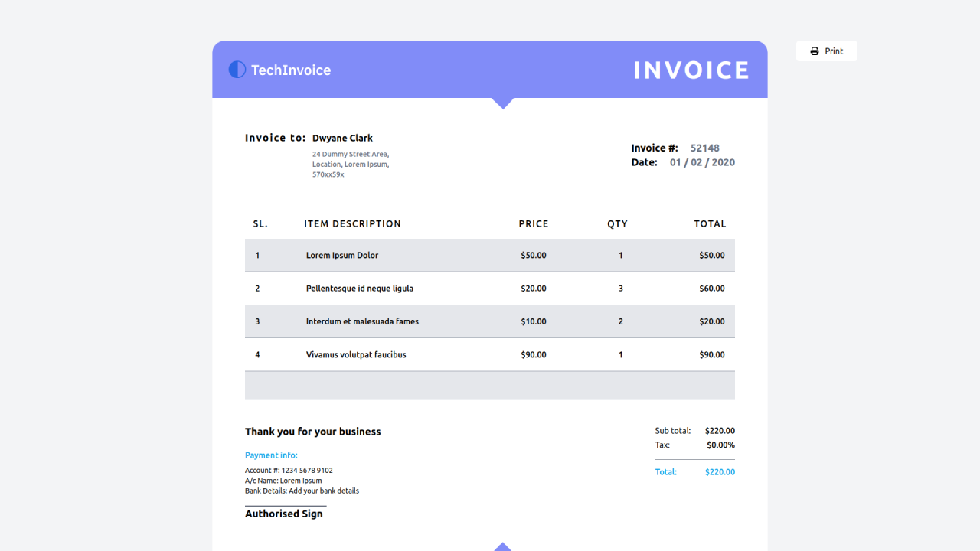Click the Interdum et malesuada fames item
This screenshot has width=980, height=551.
[x=362, y=321]
